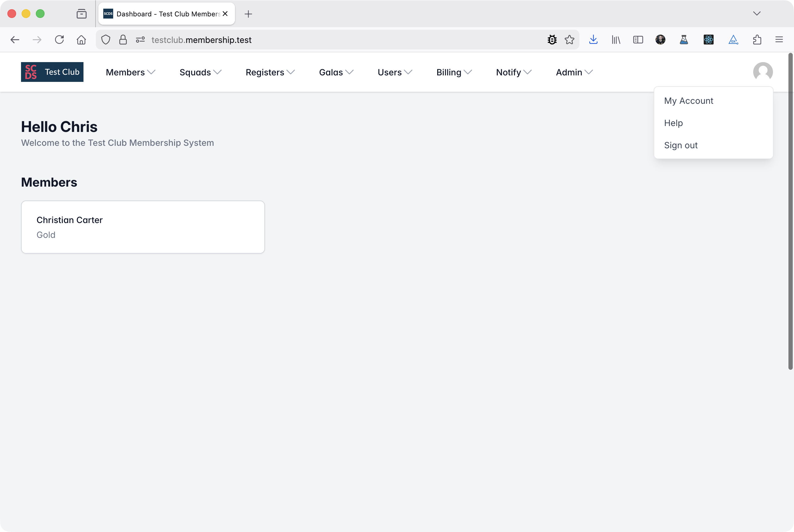Open the hamburger application menu
Image resolution: width=794 pixels, height=532 pixels.
click(x=779, y=40)
